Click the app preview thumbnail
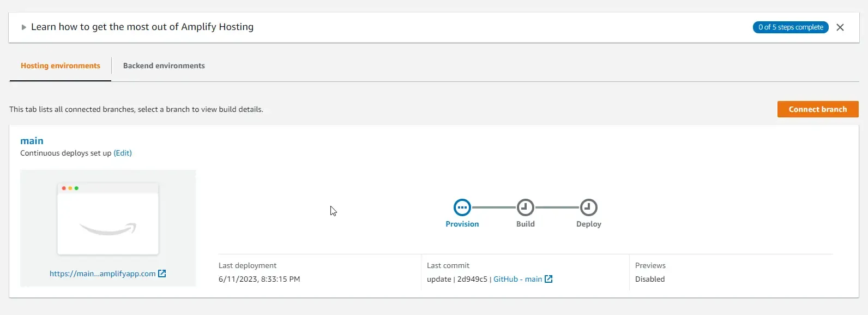The height and width of the screenshot is (315, 868). 107,218
